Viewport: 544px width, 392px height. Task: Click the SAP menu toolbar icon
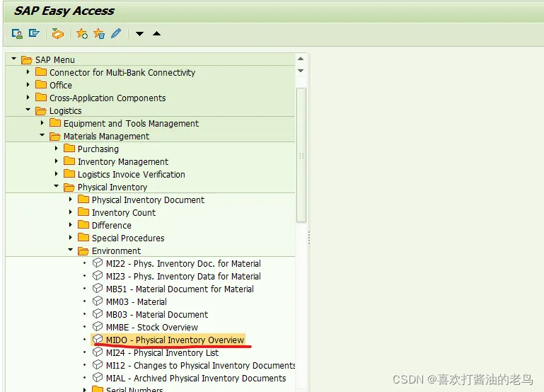tap(34, 33)
